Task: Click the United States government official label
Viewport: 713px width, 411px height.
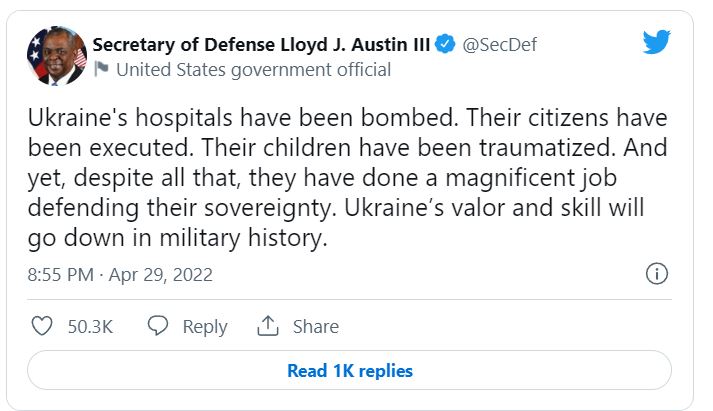Action: tap(254, 70)
